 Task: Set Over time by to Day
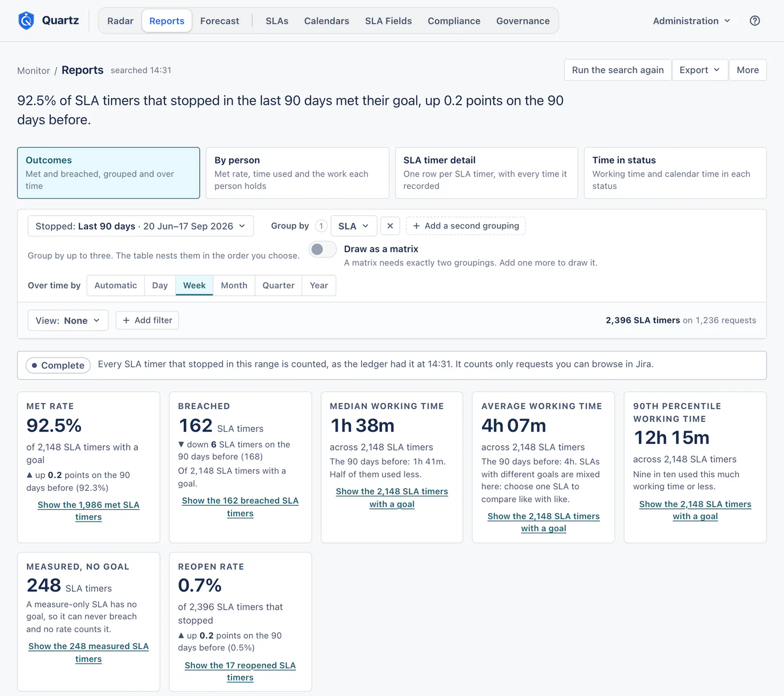point(160,285)
